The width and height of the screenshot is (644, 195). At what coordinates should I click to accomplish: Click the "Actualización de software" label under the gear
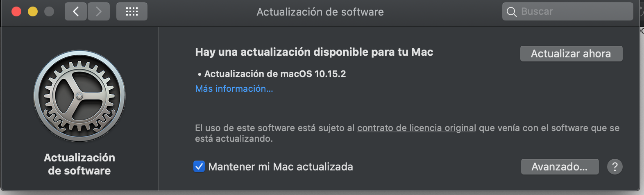click(x=79, y=164)
